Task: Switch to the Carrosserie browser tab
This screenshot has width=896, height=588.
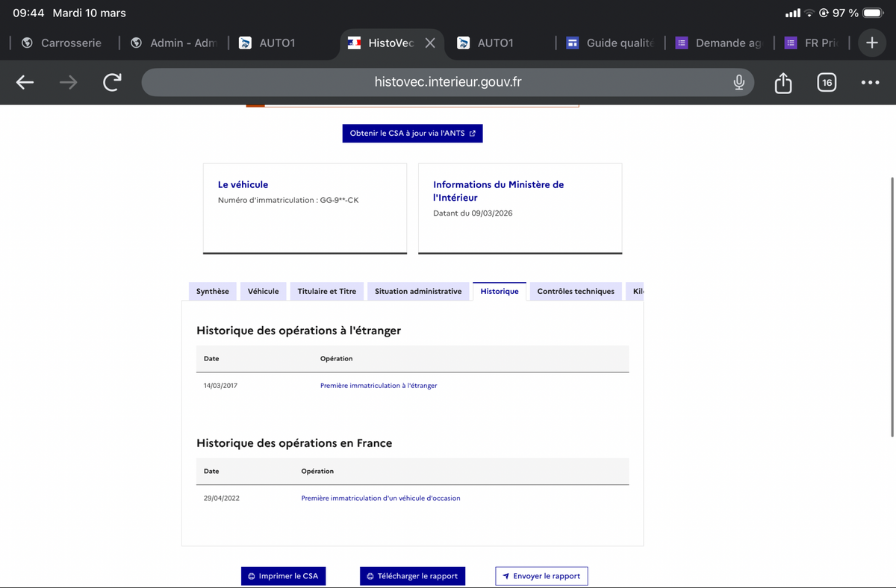Action: 62,43
